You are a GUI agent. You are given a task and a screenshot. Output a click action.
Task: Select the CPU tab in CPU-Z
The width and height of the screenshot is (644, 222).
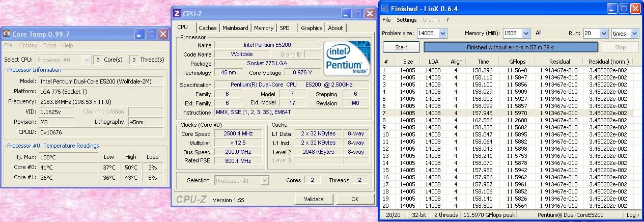pos(183,27)
